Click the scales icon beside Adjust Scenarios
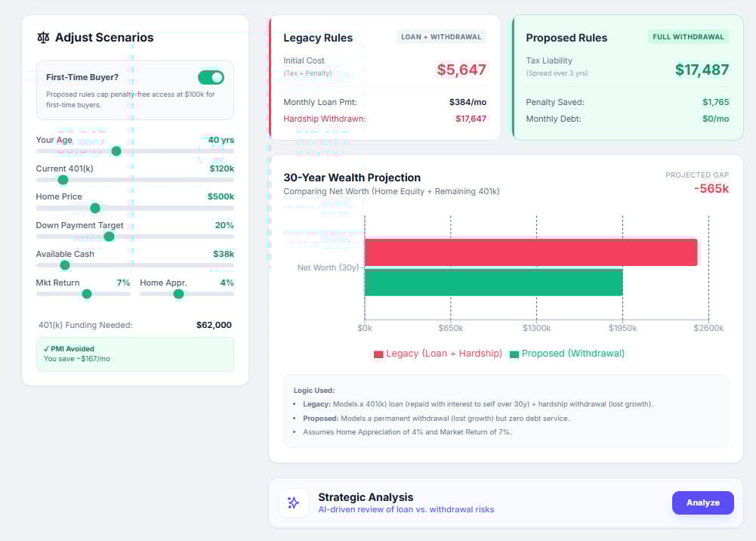Viewport: 756px width, 541px height. (x=43, y=37)
